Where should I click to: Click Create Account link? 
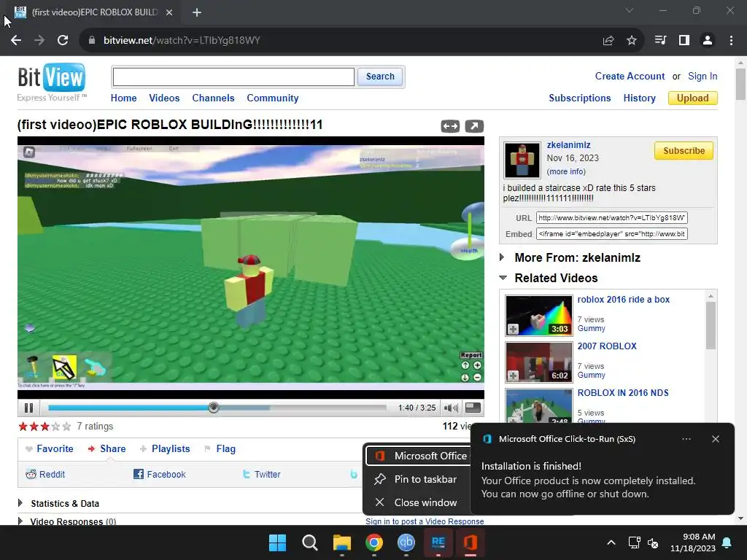pyautogui.click(x=630, y=76)
